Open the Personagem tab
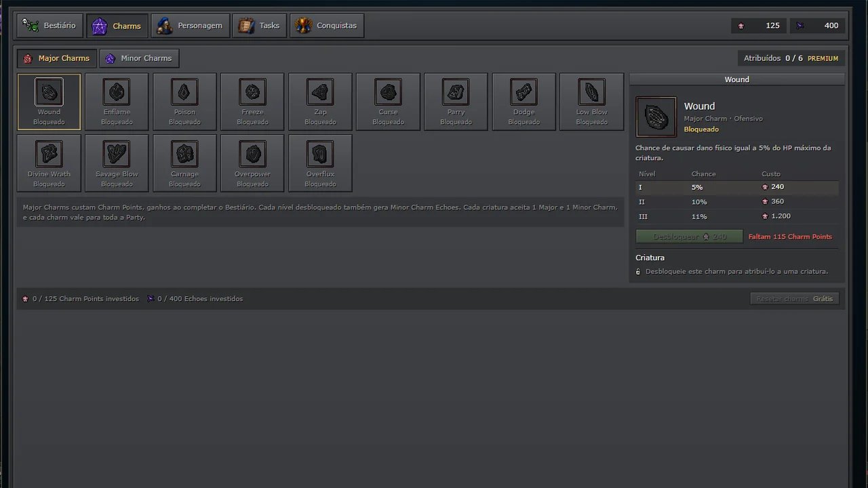This screenshot has width=868, height=488. pos(190,26)
